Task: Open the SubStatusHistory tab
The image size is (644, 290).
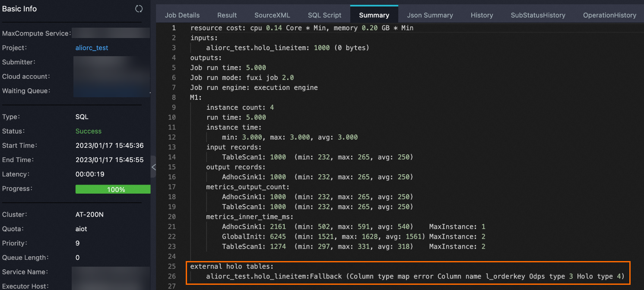Action: (538, 15)
